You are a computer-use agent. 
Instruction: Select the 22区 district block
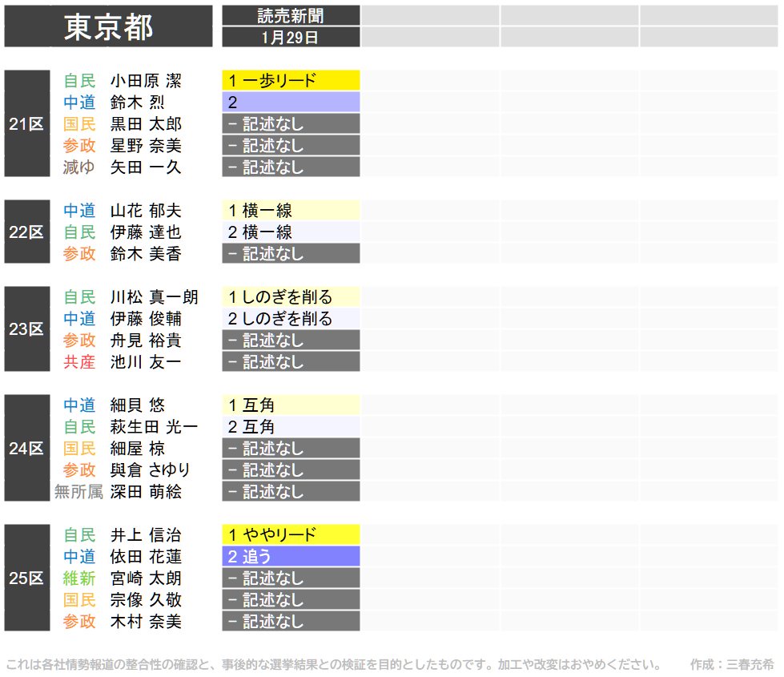tap(26, 232)
